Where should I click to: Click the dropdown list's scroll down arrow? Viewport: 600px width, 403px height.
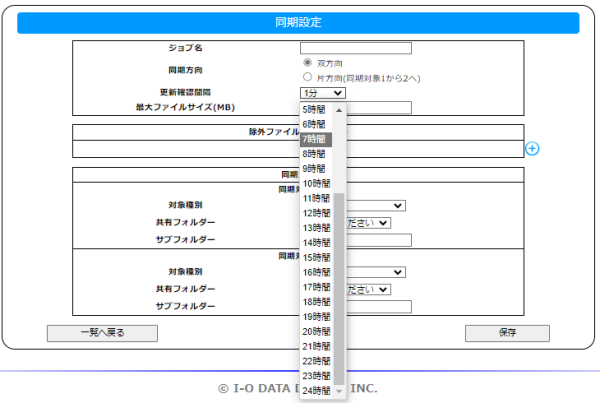click(x=339, y=390)
